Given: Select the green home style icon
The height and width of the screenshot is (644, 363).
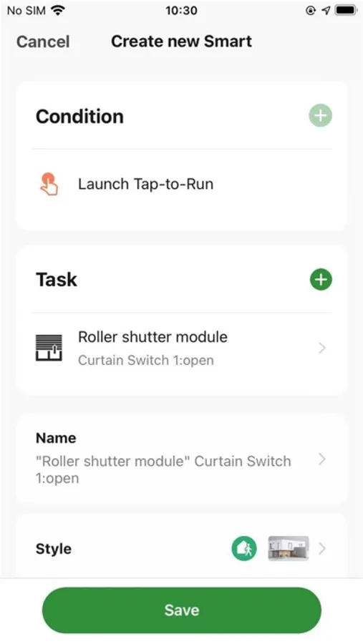Looking at the screenshot, I should coord(244,549).
